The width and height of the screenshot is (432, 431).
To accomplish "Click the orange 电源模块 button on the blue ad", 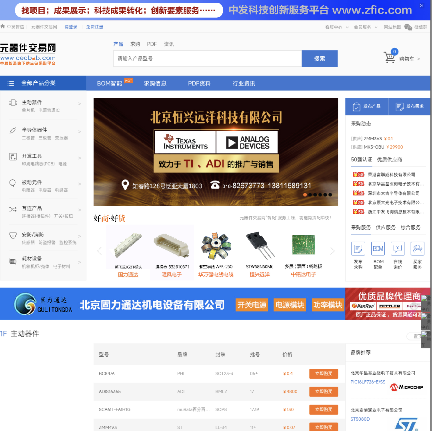I will pos(290,305).
